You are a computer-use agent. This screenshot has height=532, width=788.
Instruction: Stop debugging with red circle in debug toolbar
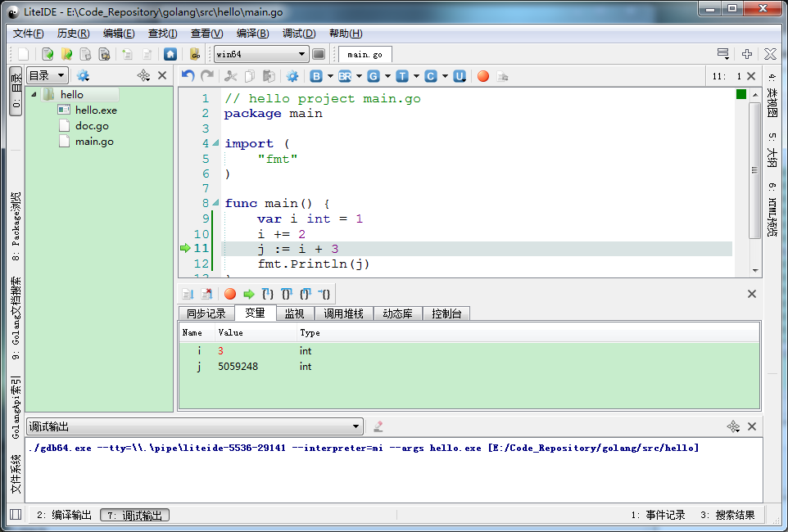pos(230,294)
